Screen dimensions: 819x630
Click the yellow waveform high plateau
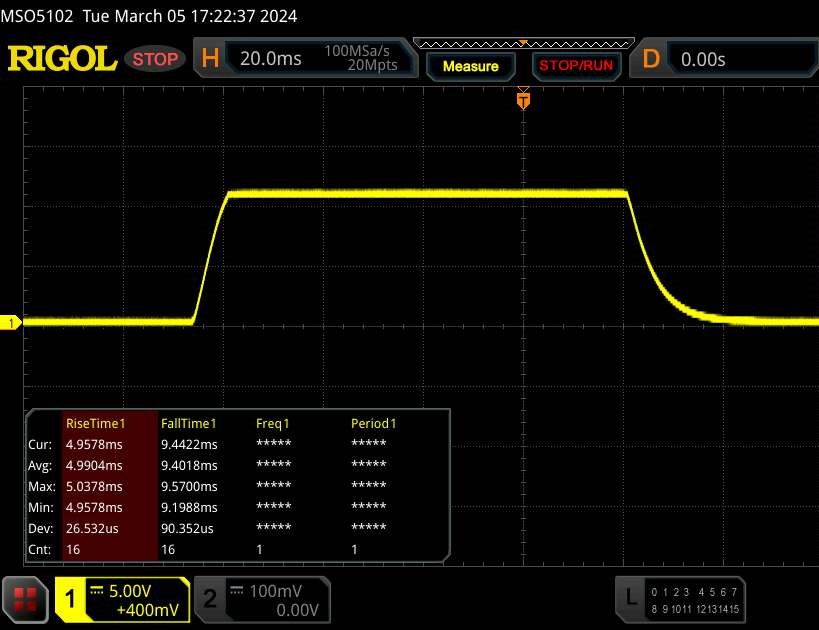[x=427, y=194]
